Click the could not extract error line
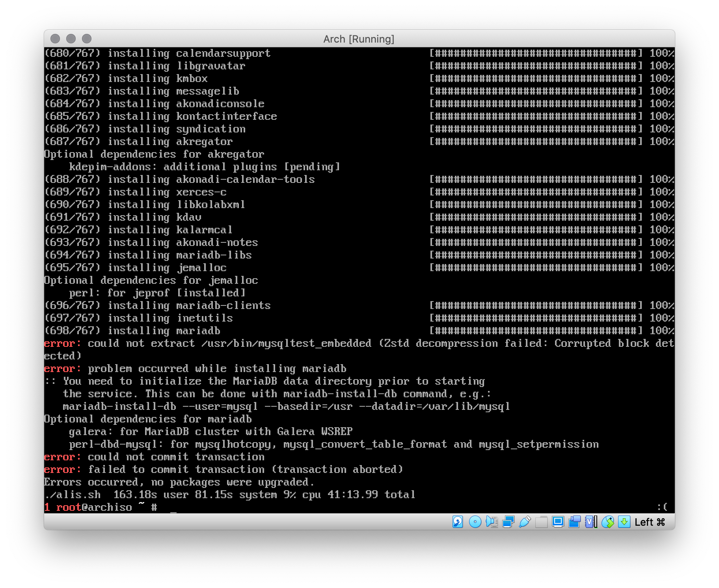 click(276, 343)
